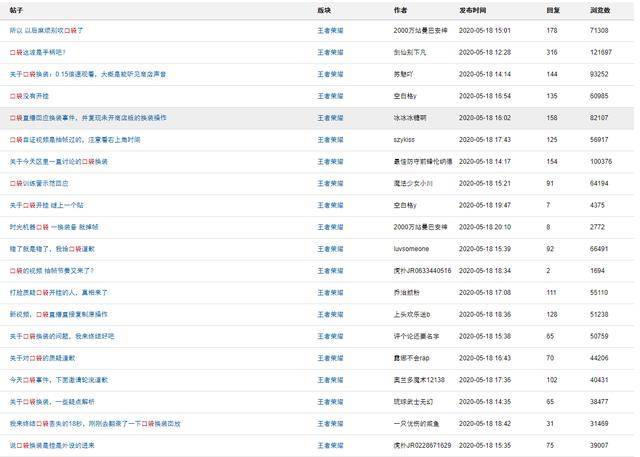640x457 pixels.
Task: Click author 2000万站曼巴安排 in the 15:01 row
Action: [420, 31]
